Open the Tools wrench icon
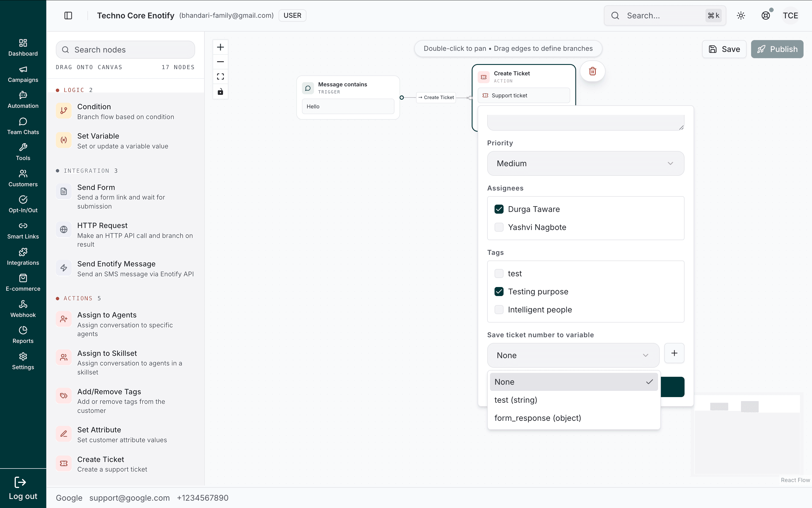Image resolution: width=812 pixels, height=508 pixels. pos(23,148)
